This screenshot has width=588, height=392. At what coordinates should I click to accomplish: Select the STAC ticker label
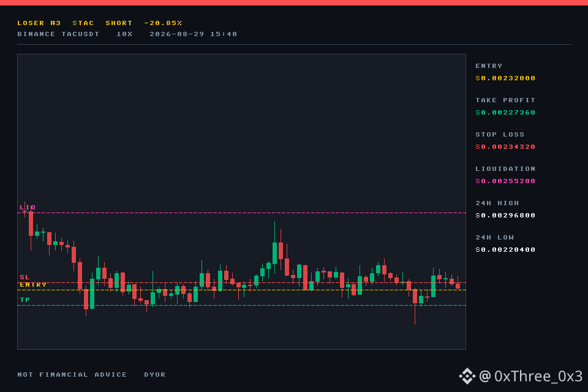83,23
